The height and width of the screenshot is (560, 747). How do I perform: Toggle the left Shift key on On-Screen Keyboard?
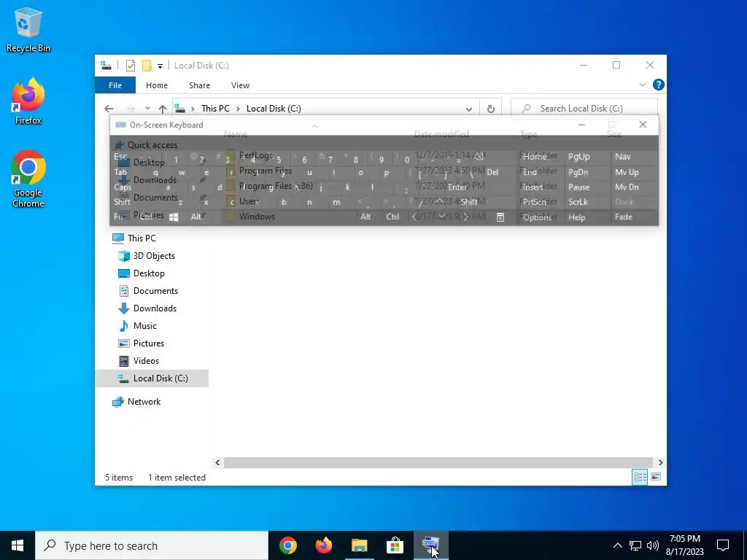(x=122, y=202)
